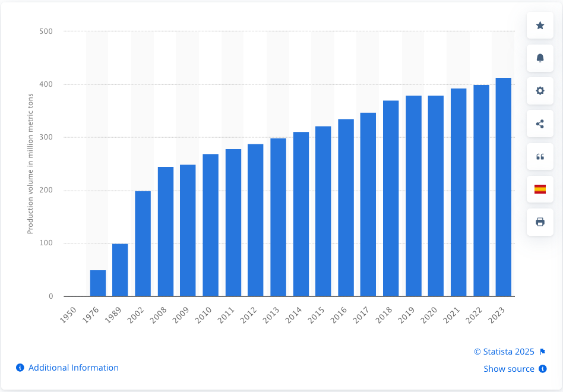The height and width of the screenshot is (392, 563).
Task: Click the 100 y-axis value
Action: point(46,243)
